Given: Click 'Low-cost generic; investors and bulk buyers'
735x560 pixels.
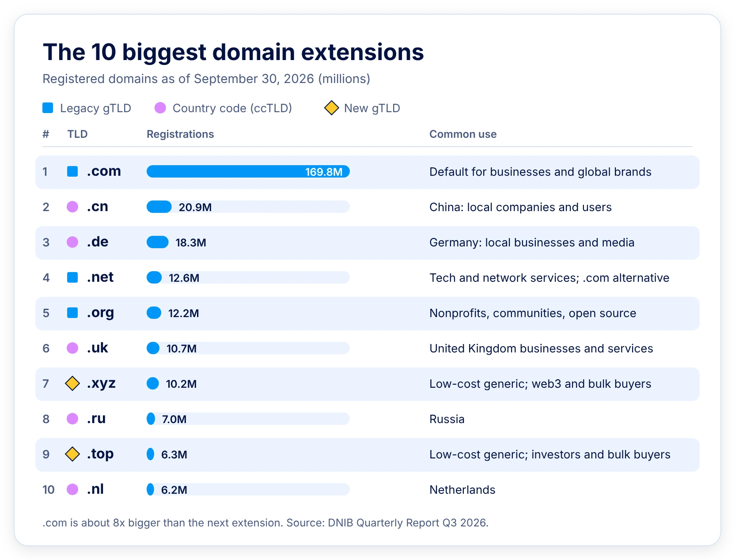Looking at the screenshot, I should tap(550, 454).
